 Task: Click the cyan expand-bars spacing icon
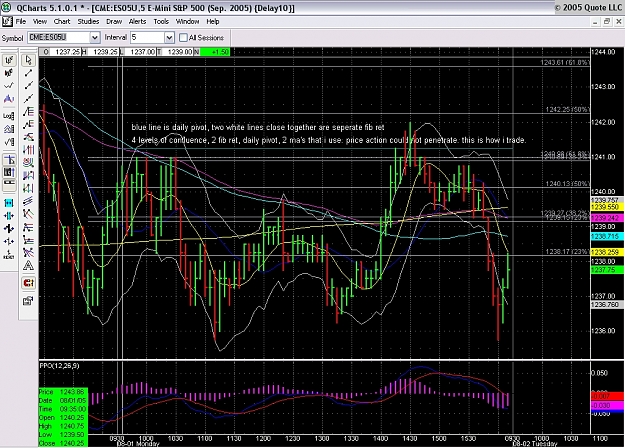(9, 203)
